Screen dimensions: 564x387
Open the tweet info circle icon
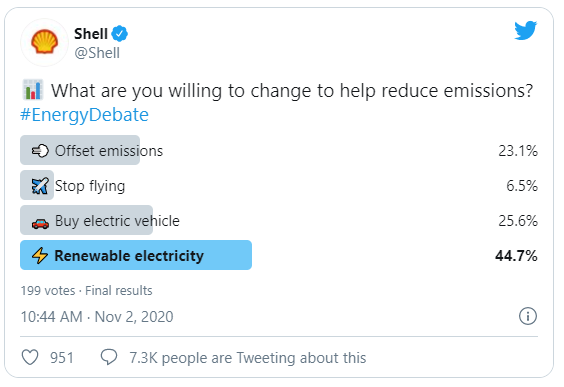coord(528,317)
